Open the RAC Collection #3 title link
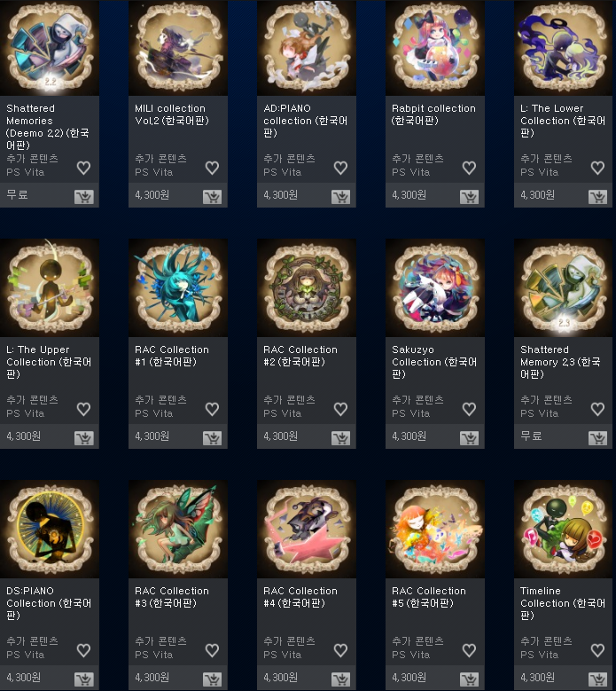The height and width of the screenshot is (691, 616). point(172,597)
